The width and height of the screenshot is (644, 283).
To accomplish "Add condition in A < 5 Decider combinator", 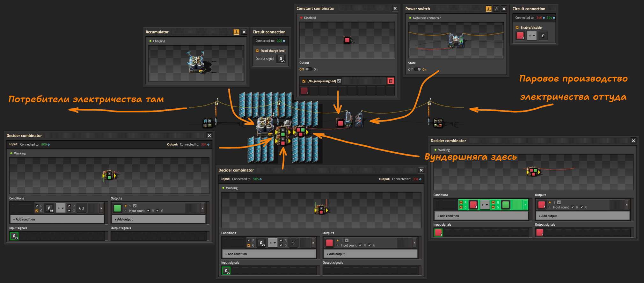I will pyautogui.click(x=269, y=254).
